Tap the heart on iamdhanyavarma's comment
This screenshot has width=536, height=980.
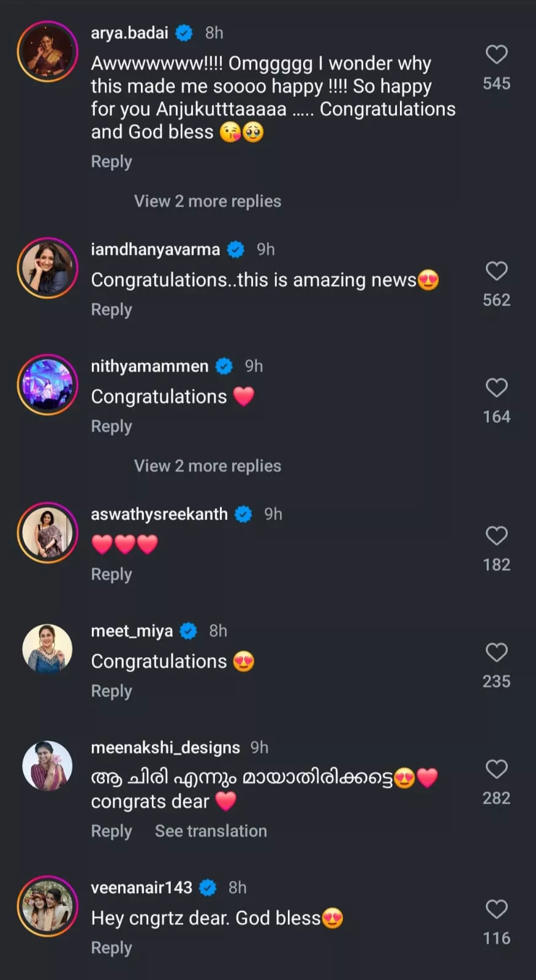496,271
